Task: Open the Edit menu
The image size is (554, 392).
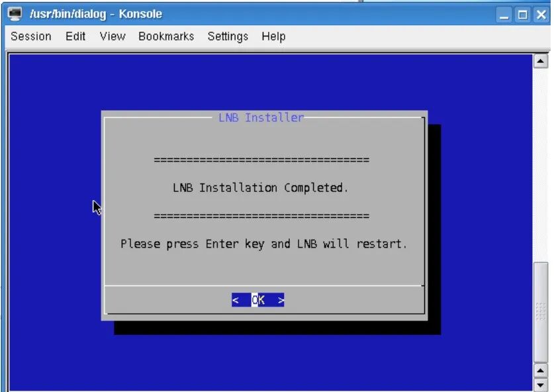Action: click(75, 36)
